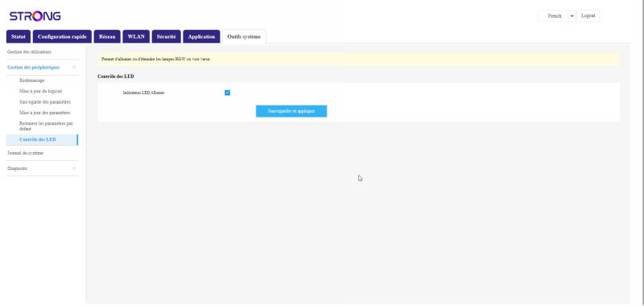Open Redémarrage in the sidebar

[32, 81]
